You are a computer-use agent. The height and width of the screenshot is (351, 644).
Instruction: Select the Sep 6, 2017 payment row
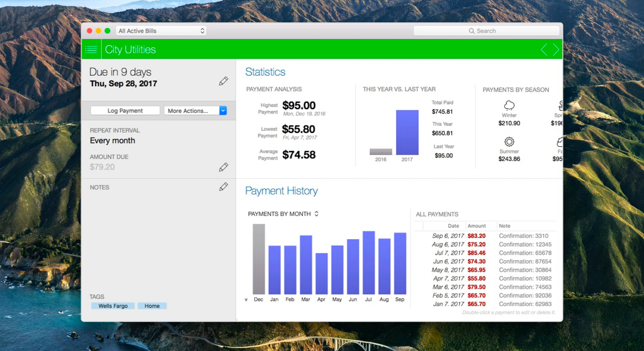point(483,236)
